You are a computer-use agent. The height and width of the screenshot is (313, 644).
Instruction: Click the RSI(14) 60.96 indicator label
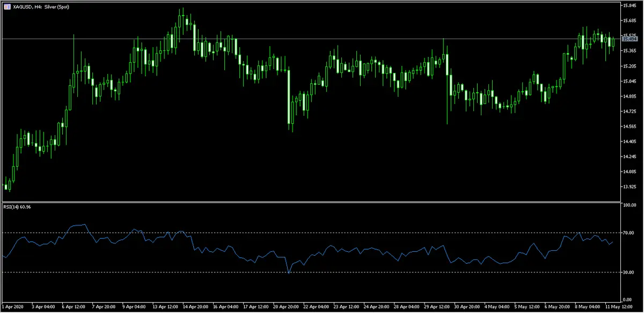click(18, 207)
